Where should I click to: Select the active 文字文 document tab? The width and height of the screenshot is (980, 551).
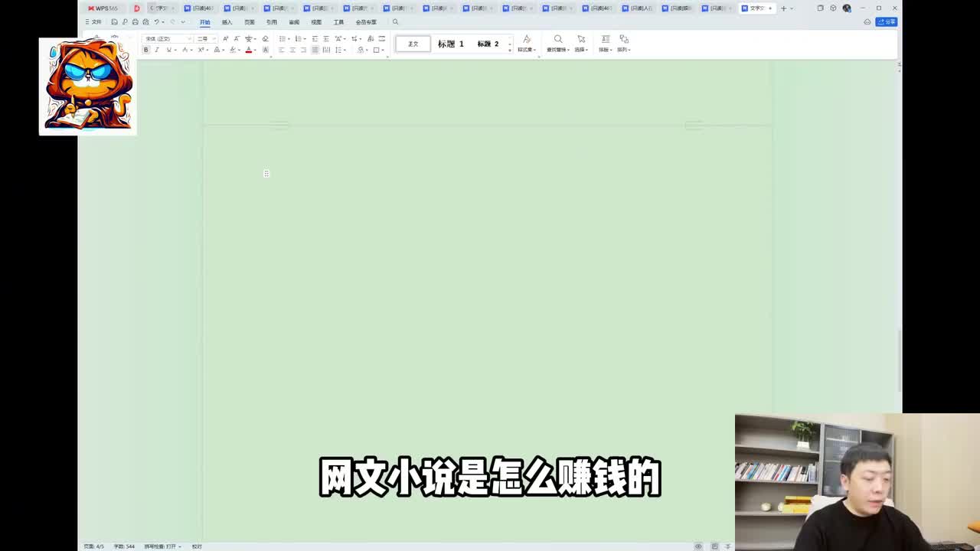tap(756, 8)
